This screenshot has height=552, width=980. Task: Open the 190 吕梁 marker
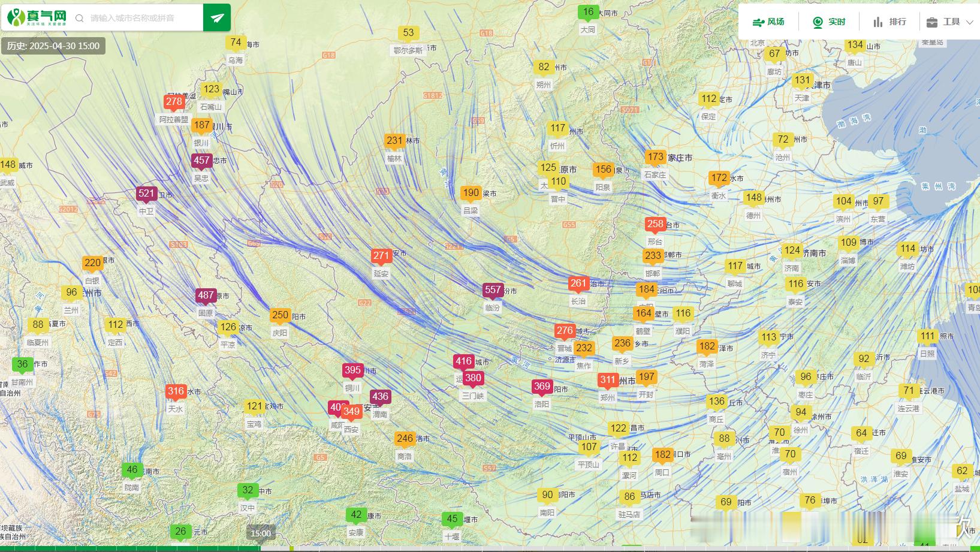pyautogui.click(x=471, y=193)
